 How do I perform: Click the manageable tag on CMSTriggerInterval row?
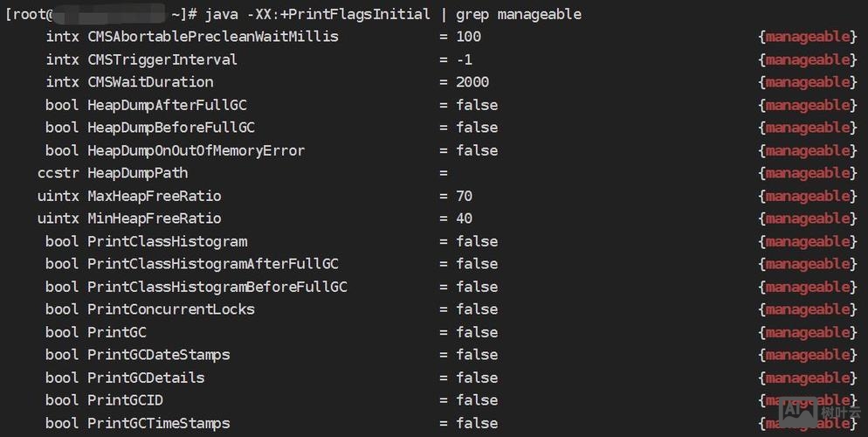coord(807,59)
